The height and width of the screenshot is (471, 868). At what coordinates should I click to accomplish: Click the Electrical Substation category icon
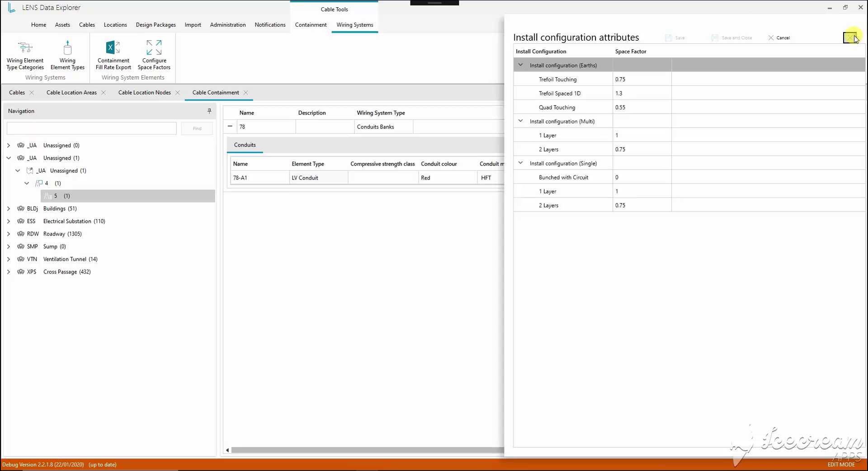coord(21,221)
